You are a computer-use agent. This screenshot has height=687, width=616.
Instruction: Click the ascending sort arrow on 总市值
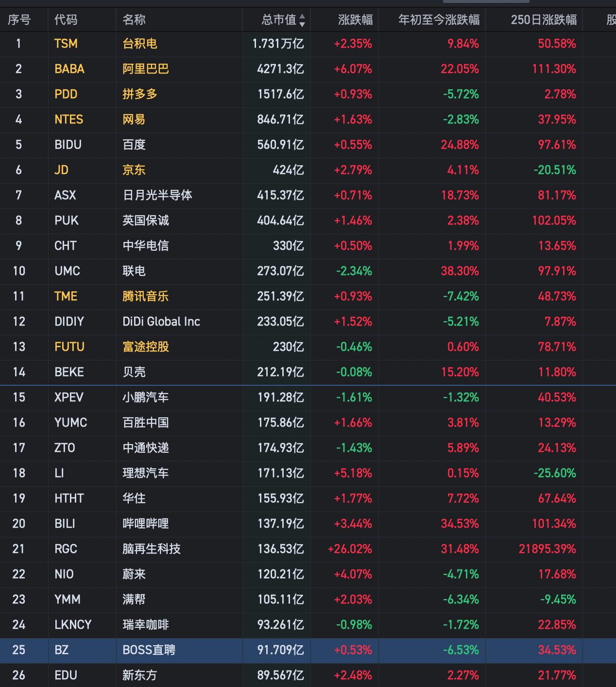303,17
